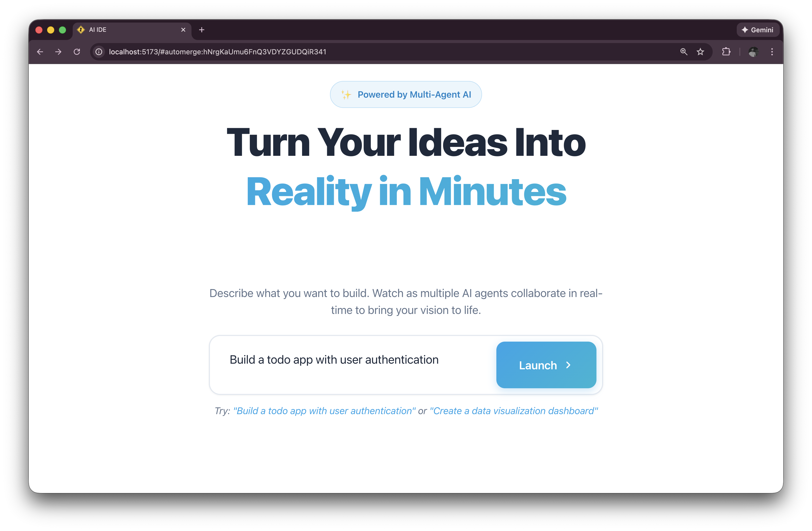
Task: Click the Launch button
Action: pos(546,365)
